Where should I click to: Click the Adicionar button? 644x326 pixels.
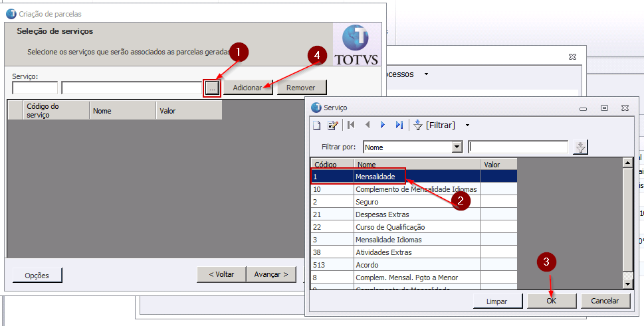pos(247,88)
